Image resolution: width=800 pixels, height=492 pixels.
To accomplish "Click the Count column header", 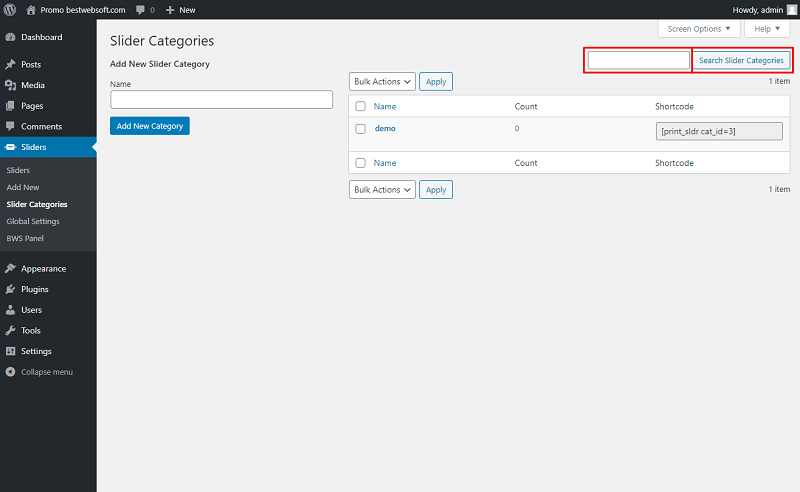I will point(526,106).
